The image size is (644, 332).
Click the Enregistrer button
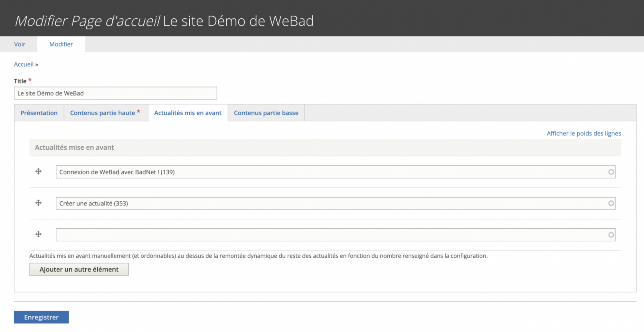pos(41,317)
